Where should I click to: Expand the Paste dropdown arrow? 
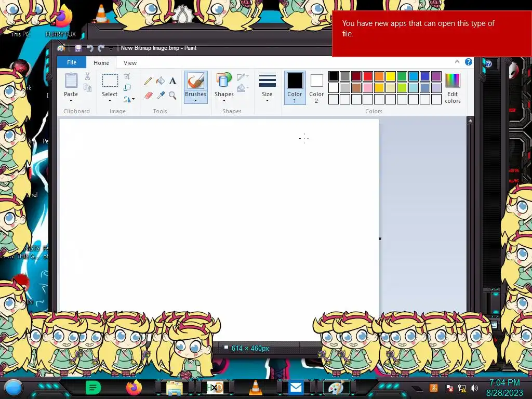(71, 100)
